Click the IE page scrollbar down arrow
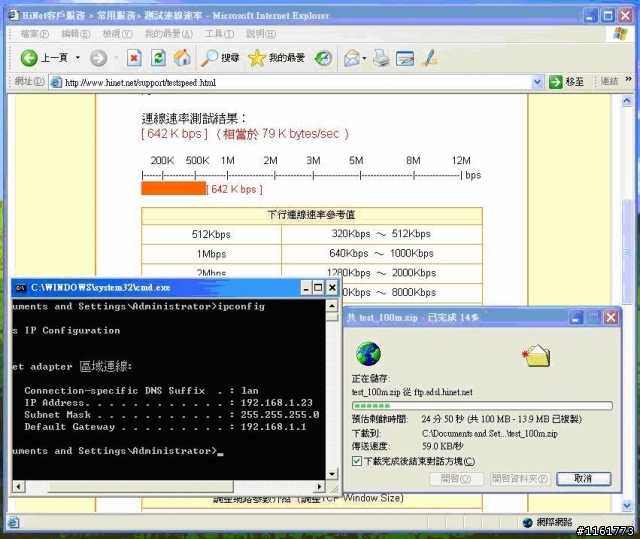The image size is (640, 539). tap(627, 506)
